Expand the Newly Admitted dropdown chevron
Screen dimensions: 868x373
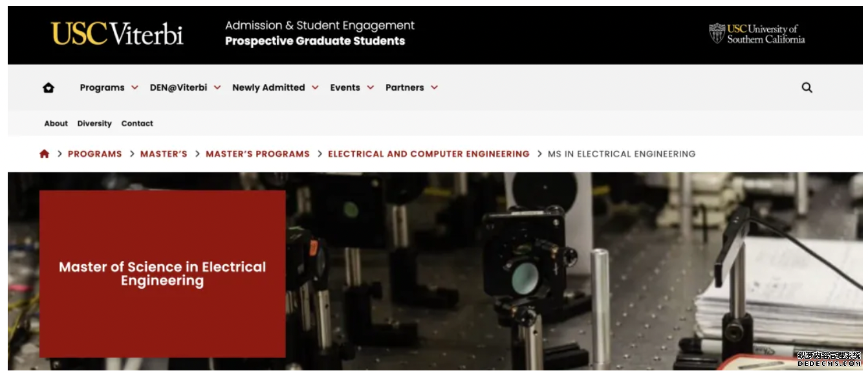tap(315, 87)
